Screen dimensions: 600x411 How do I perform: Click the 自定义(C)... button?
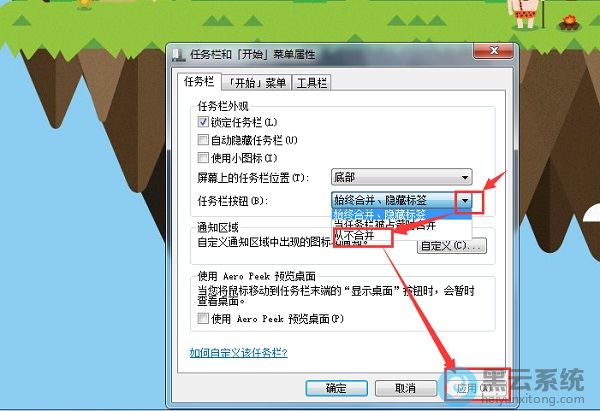pos(452,246)
